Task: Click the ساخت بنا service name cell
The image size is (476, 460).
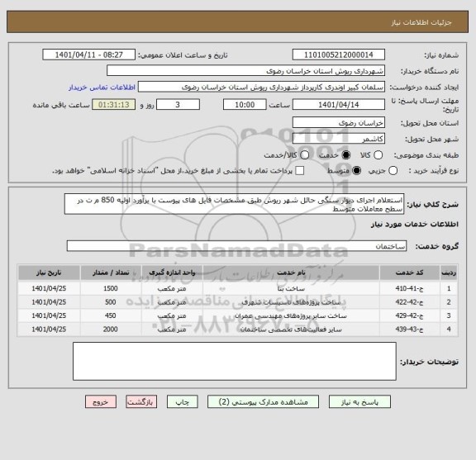Action: coord(291,288)
